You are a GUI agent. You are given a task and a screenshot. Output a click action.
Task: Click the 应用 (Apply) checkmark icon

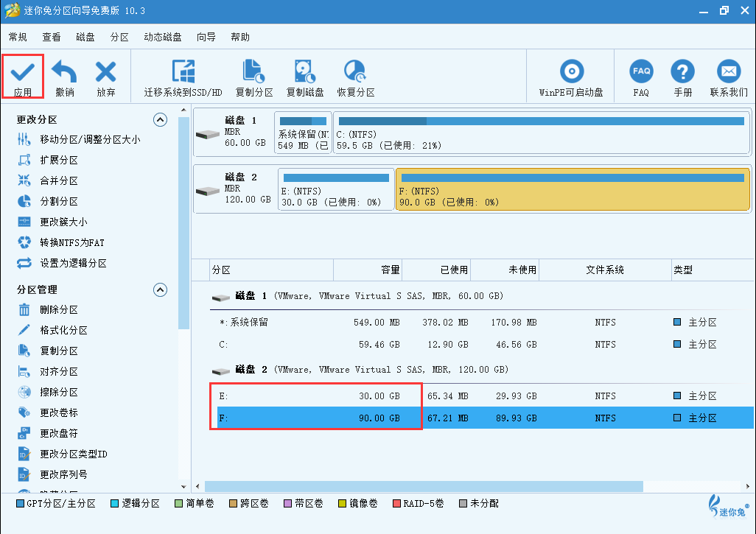click(23, 73)
